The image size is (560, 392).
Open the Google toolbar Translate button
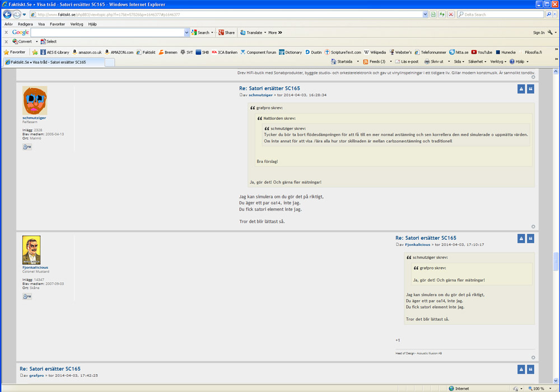click(x=253, y=32)
